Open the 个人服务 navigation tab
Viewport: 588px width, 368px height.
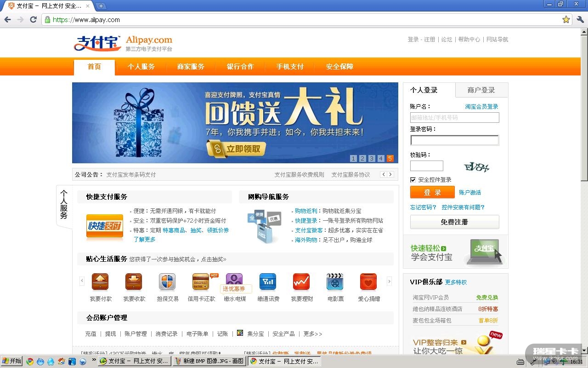(141, 67)
